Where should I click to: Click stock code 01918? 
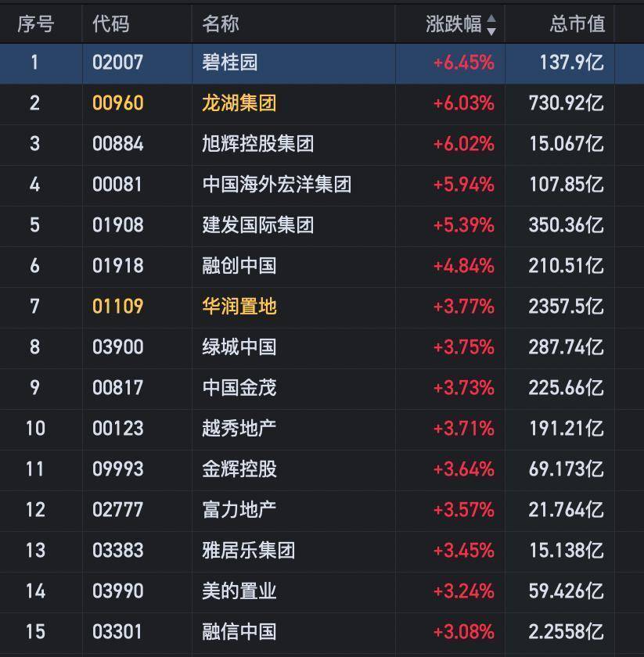[x=117, y=266]
